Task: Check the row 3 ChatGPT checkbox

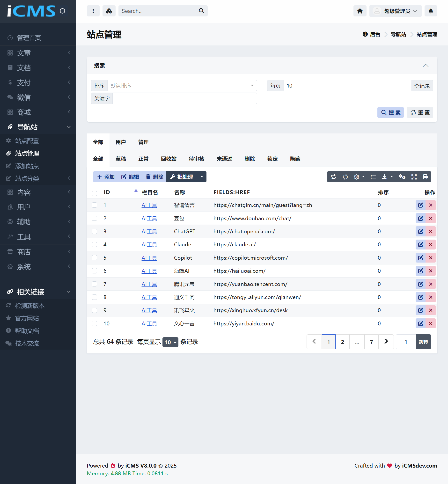Action: tap(94, 231)
